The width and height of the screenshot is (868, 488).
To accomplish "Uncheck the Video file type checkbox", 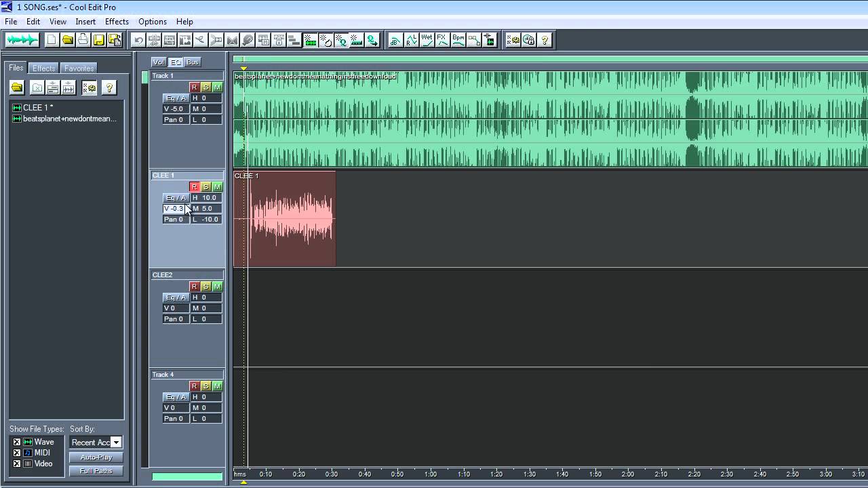I will pyautogui.click(x=17, y=464).
